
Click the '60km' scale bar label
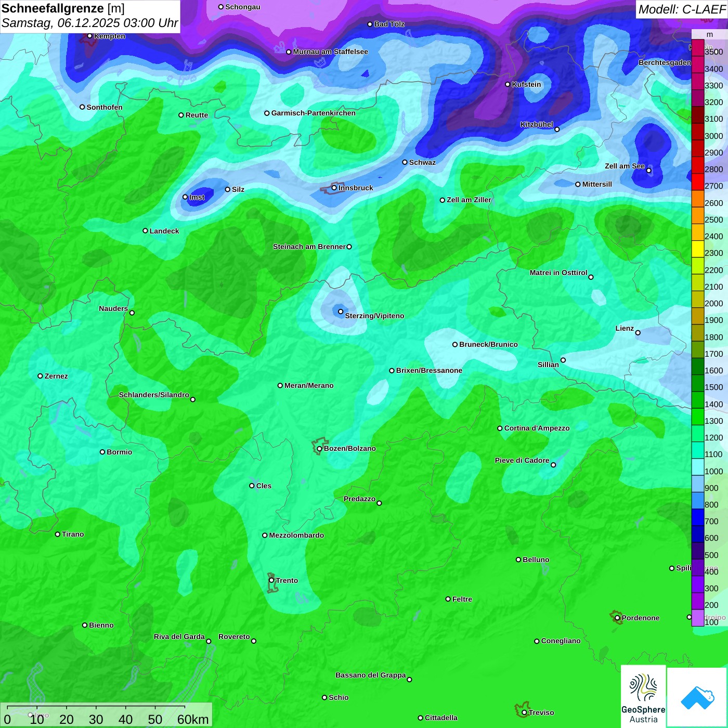(x=193, y=719)
